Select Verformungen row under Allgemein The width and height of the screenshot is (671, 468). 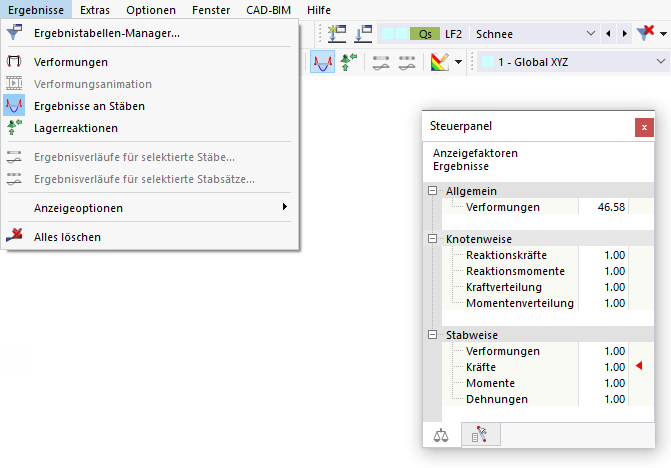coord(548,207)
